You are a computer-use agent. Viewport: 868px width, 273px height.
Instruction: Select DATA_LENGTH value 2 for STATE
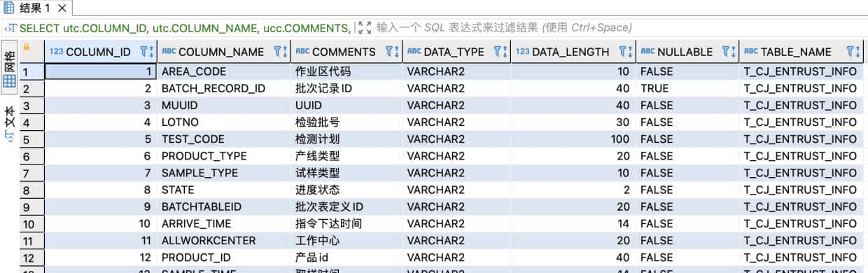[573, 190]
